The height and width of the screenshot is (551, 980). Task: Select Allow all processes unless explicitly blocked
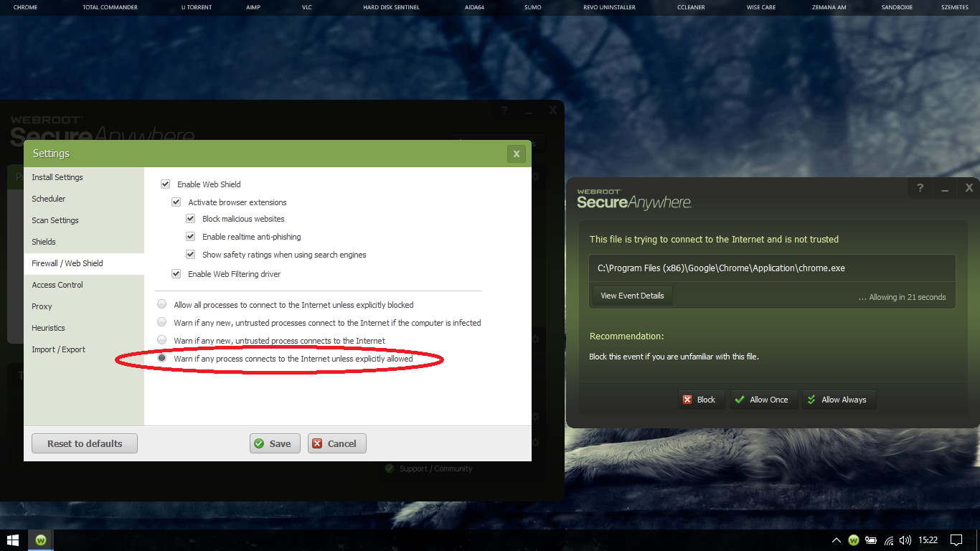[x=162, y=304]
